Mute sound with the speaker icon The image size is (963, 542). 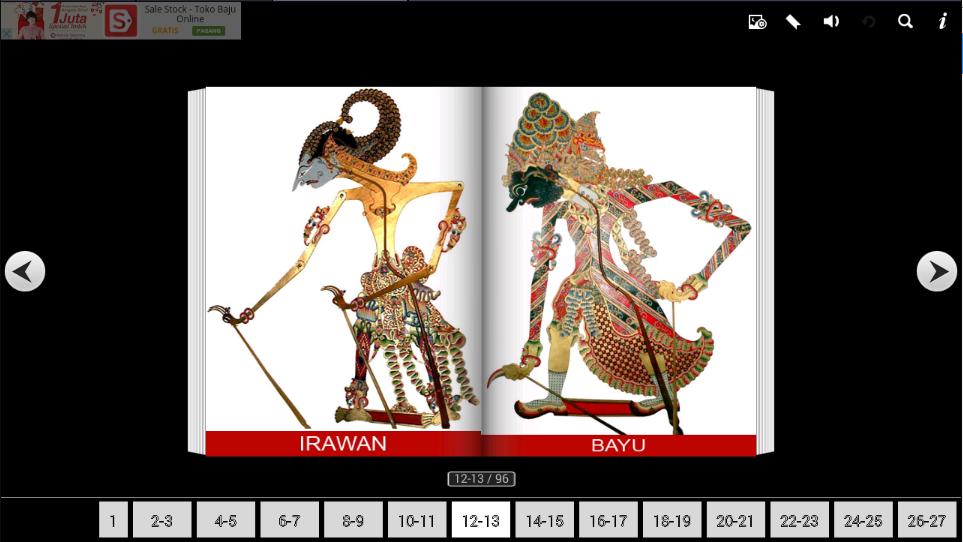(x=831, y=21)
